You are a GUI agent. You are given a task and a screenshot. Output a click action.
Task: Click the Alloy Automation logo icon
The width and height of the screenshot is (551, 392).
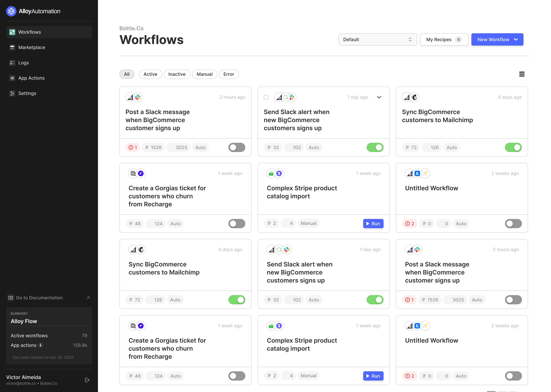11,11
